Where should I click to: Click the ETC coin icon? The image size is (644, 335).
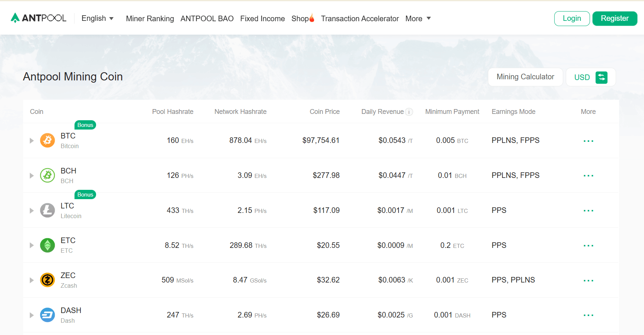tap(47, 245)
